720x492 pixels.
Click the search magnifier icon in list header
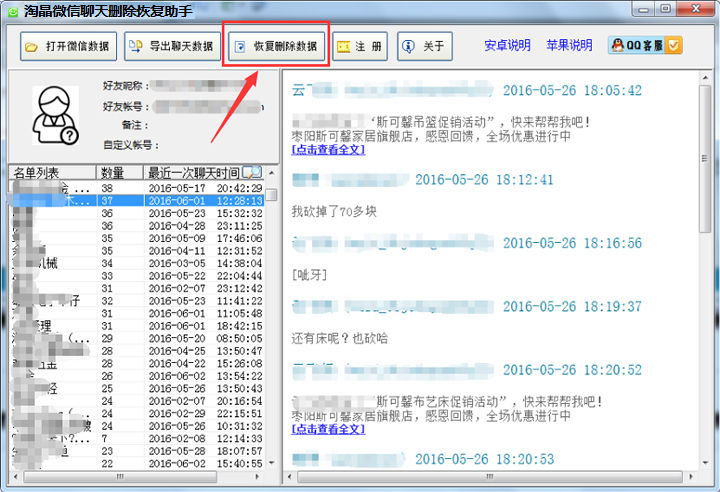click(252, 172)
